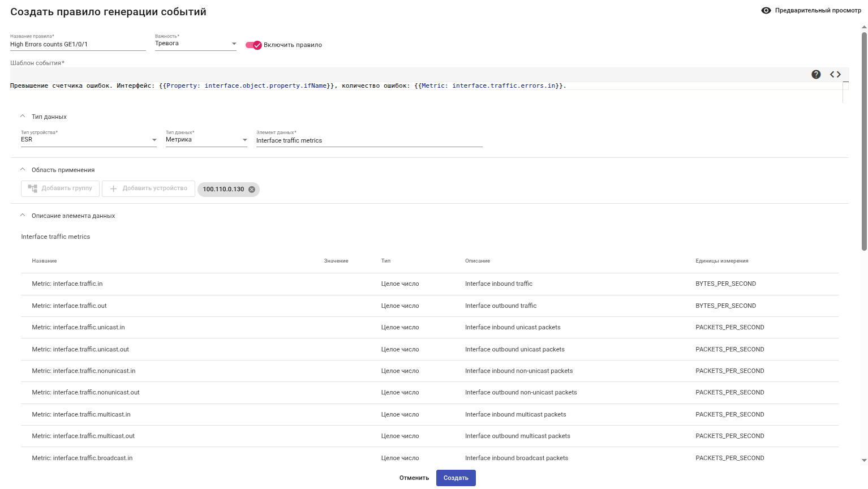Remove the 100.110.0.130 device chip
868x489 pixels.
252,190
